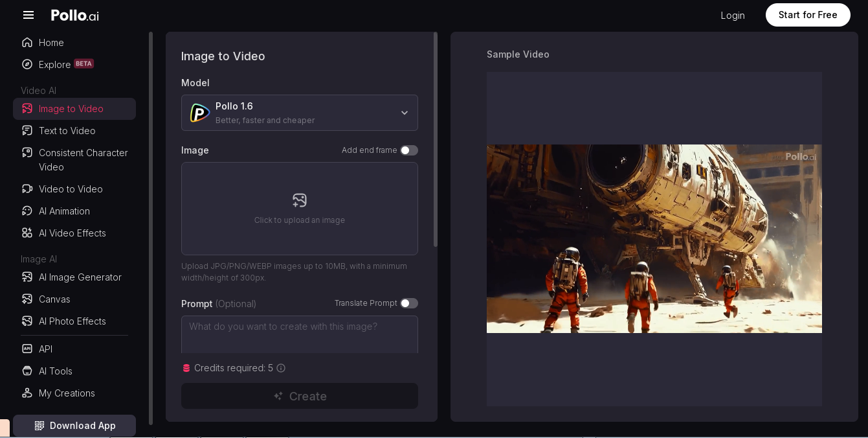Click the AI Photo Effects icon
Screen dimensions: 868x438
[x=27, y=321]
